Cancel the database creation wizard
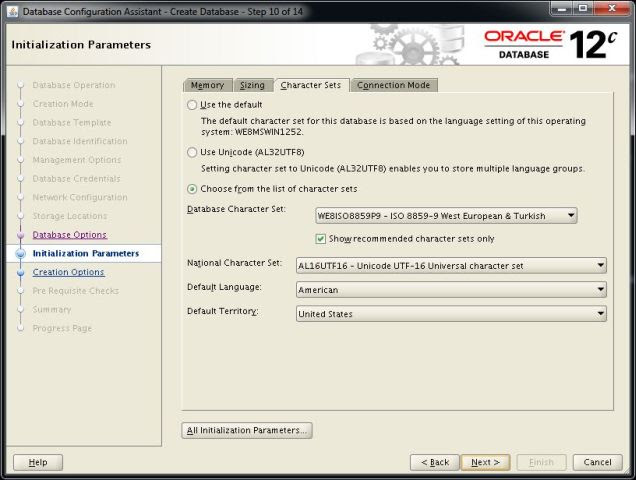 597,462
